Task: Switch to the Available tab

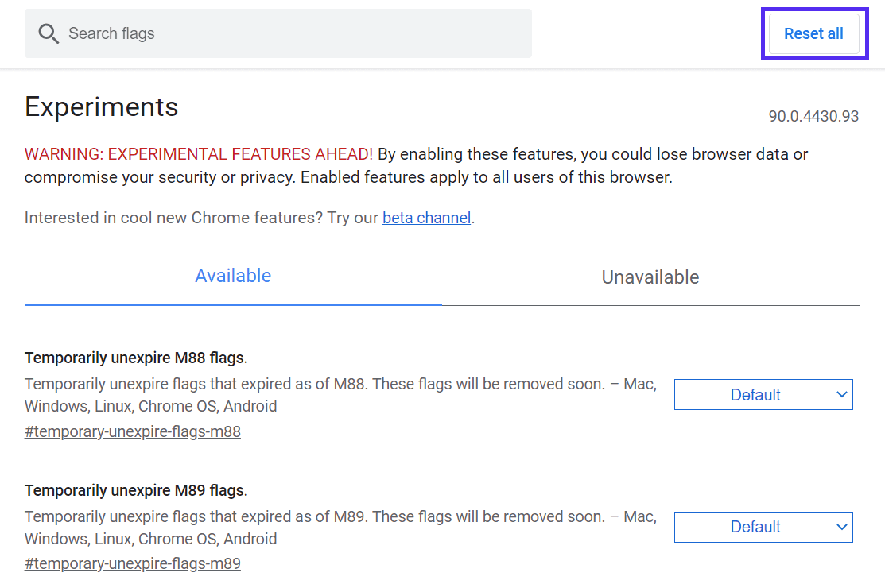Action: [233, 277]
